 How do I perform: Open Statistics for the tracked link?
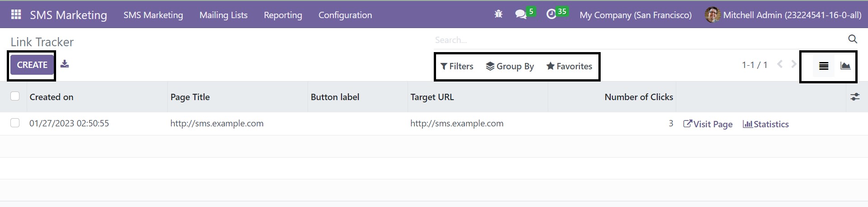coord(766,124)
